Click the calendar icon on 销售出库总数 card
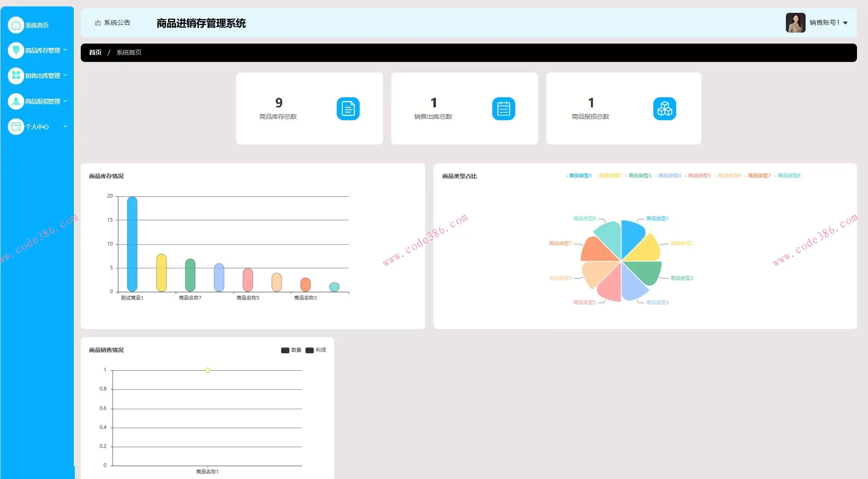868x479 pixels. (x=504, y=109)
